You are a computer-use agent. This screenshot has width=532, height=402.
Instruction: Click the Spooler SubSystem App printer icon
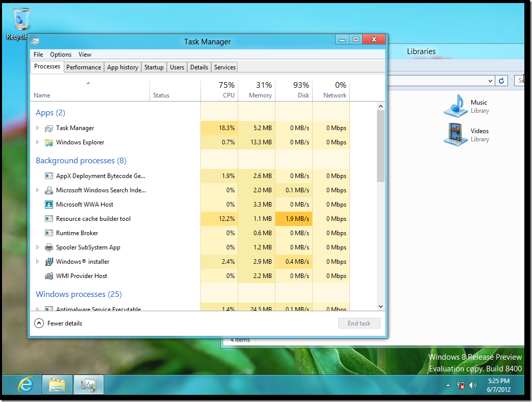[x=49, y=247]
